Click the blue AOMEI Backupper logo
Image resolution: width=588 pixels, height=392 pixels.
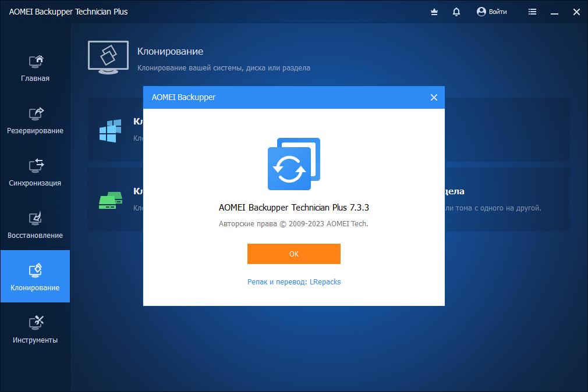293,164
